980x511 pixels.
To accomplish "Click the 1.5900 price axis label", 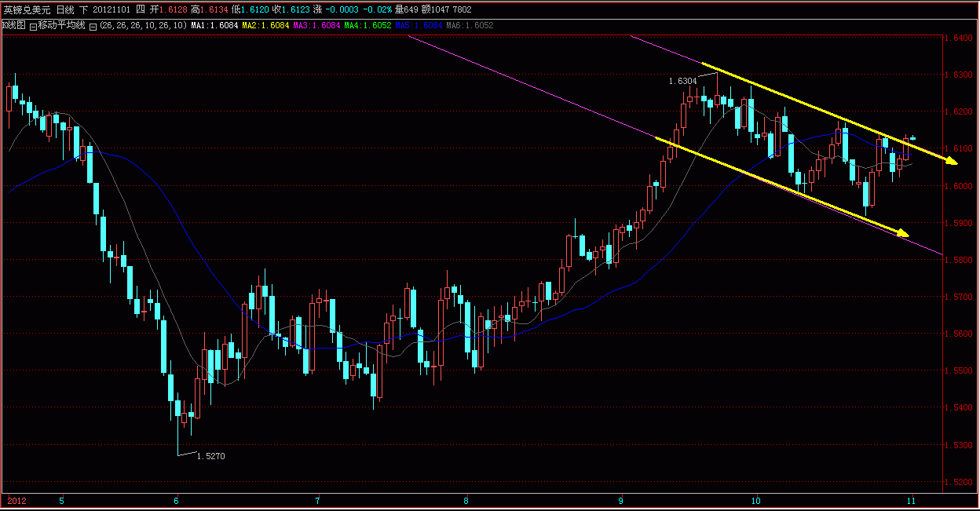I will [x=960, y=223].
